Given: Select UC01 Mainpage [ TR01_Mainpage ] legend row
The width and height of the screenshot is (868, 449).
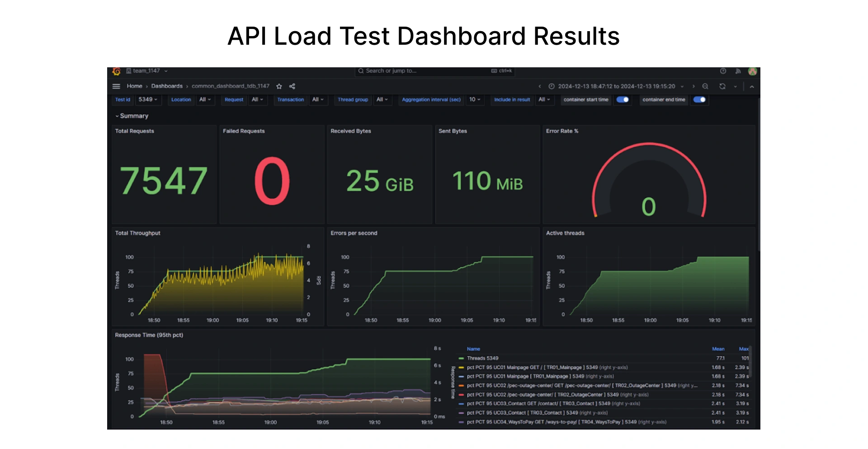Looking at the screenshot, I should (x=540, y=376).
